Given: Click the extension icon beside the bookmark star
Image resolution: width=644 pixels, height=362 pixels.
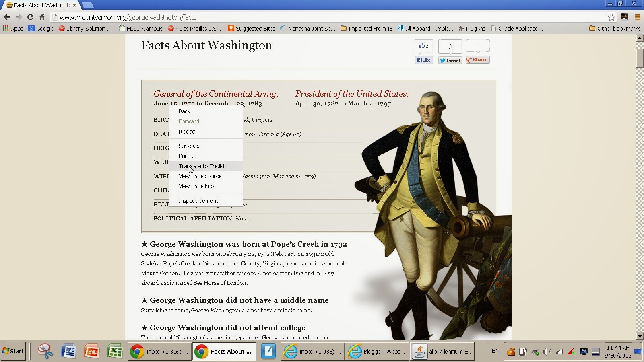Looking at the screenshot, I should pos(625,17).
